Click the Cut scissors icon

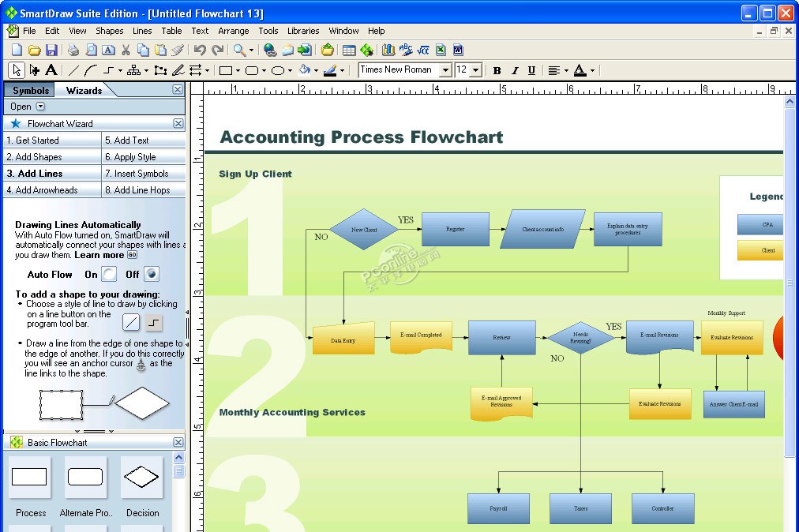click(x=126, y=50)
